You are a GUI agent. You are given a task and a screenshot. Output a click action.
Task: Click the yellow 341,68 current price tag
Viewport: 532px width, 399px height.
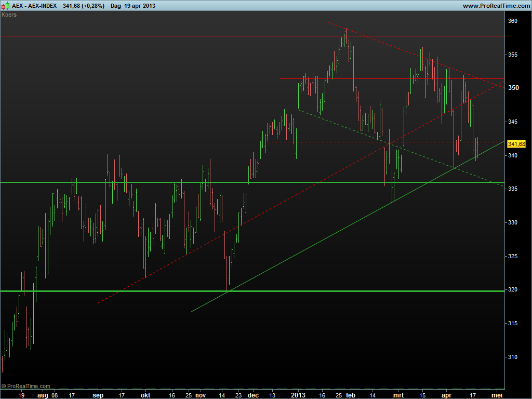click(516, 144)
